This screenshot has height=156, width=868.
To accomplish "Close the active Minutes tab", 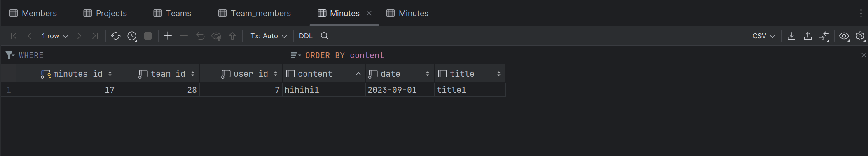I will 369,13.
